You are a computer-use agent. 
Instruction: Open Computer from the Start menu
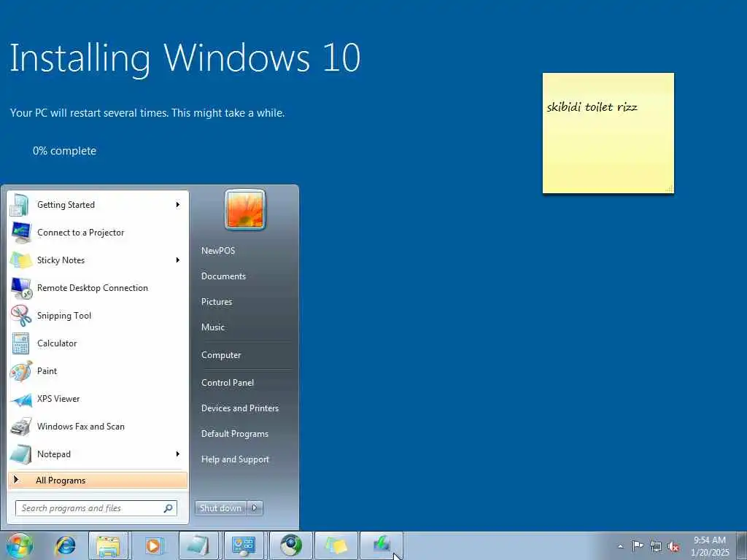221,355
